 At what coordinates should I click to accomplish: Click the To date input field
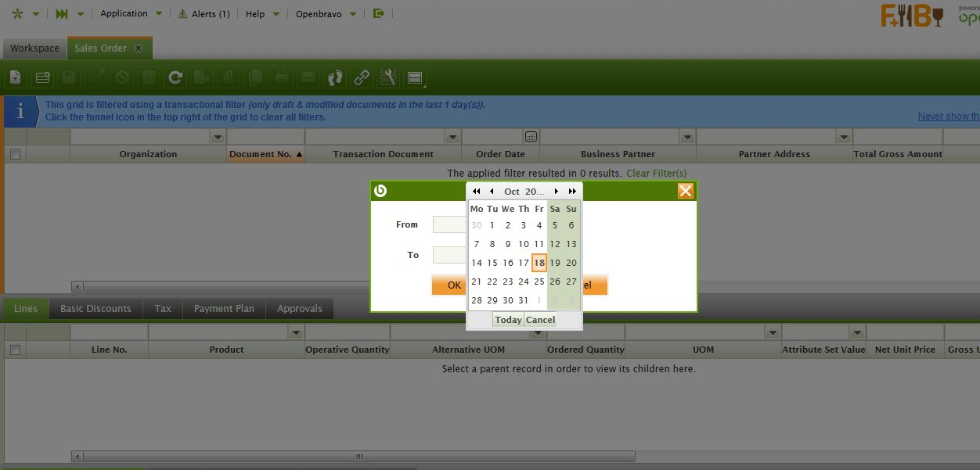click(449, 255)
